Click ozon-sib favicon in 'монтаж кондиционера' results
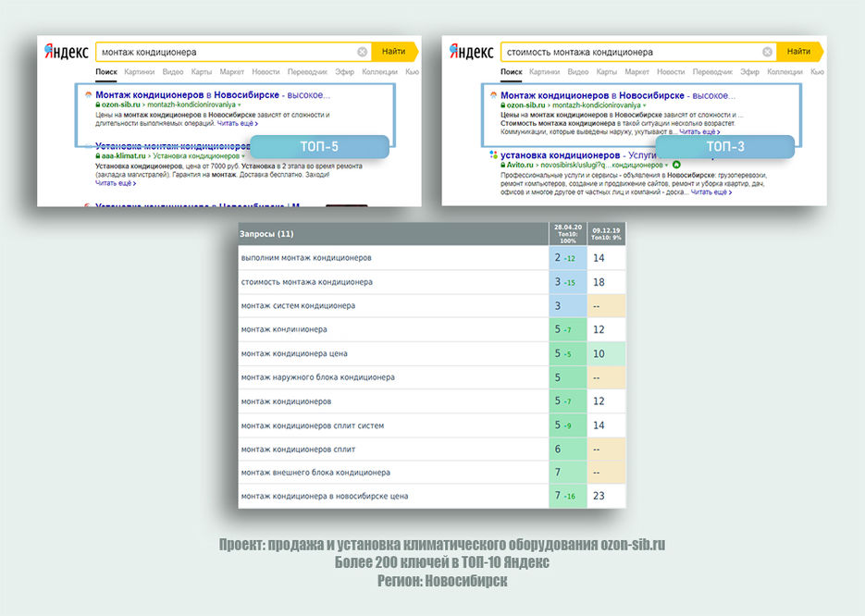865x616 pixels. tap(88, 95)
